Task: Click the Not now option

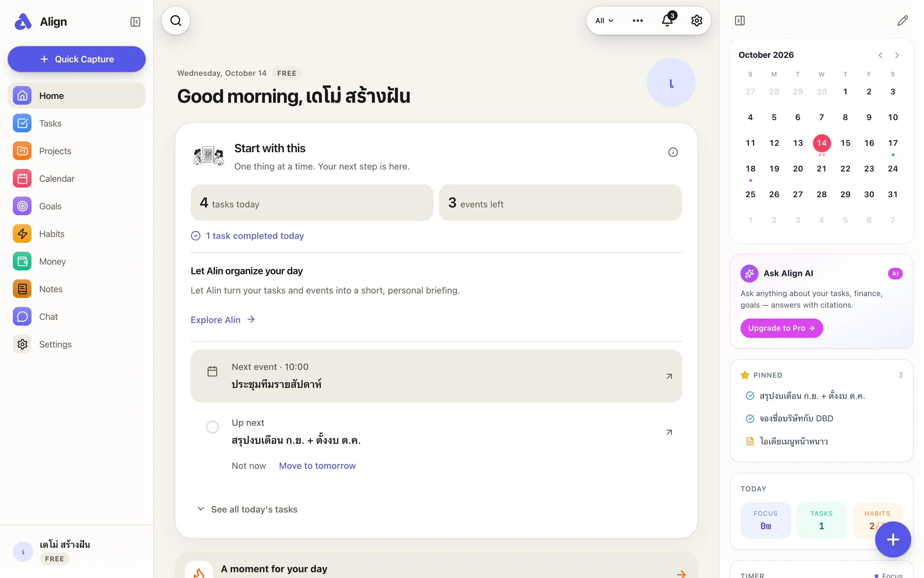Action: click(249, 466)
